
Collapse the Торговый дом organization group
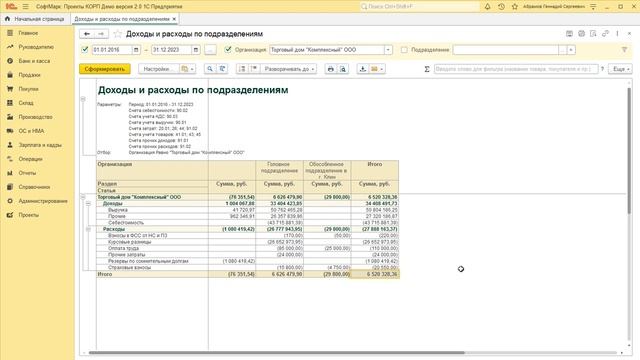coord(83,197)
